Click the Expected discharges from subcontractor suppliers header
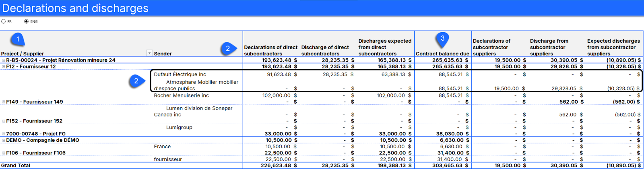Viewport: 644px width, 170px height. click(x=613, y=47)
